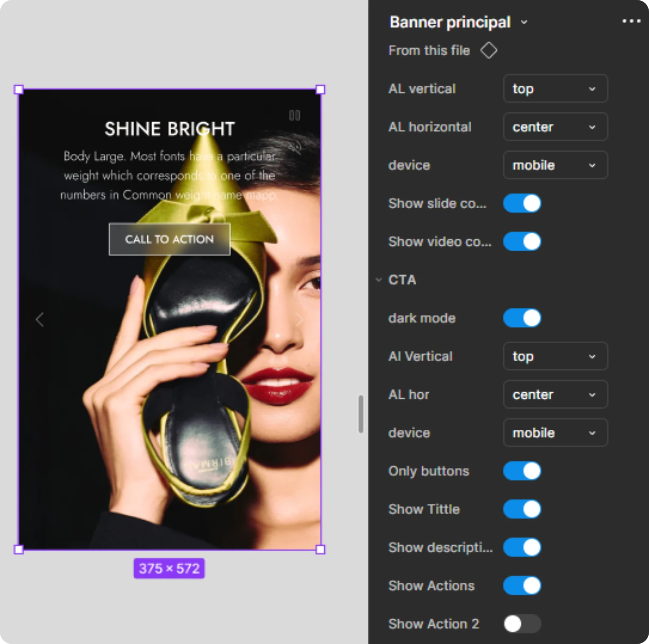Screen dimensions: 649x644
Task: Toggle the Show description switch
Action: pos(522,548)
